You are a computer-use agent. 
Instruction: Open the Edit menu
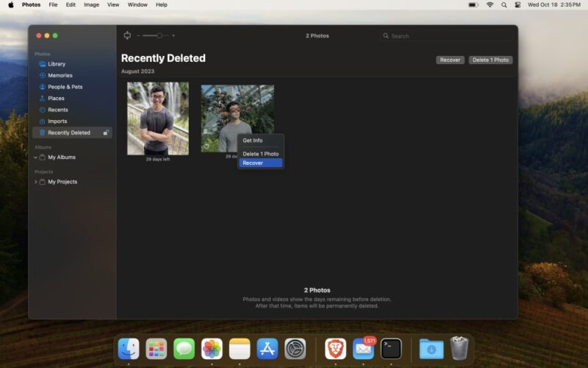tap(71, 5)
